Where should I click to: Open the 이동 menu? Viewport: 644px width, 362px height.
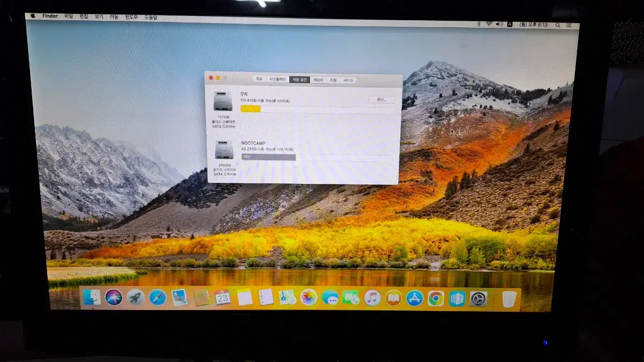(x=114, y=17)
